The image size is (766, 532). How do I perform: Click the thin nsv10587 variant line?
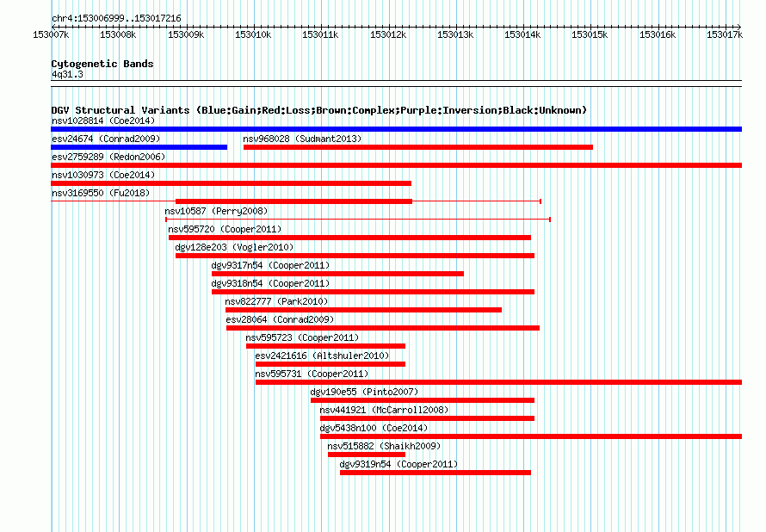coord(358,220)
